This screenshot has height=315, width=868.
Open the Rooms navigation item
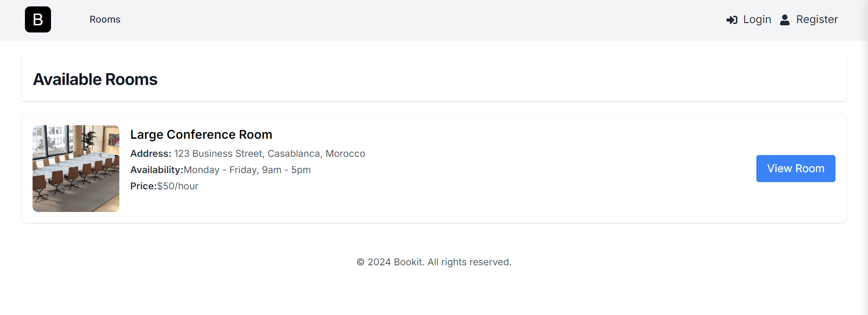[105, 19]
